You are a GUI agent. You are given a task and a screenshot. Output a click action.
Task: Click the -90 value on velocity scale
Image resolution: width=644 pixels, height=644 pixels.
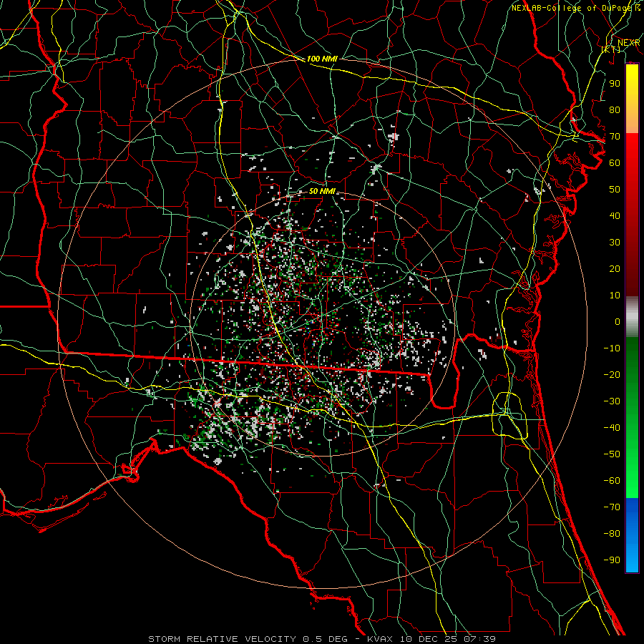[612, 560]
